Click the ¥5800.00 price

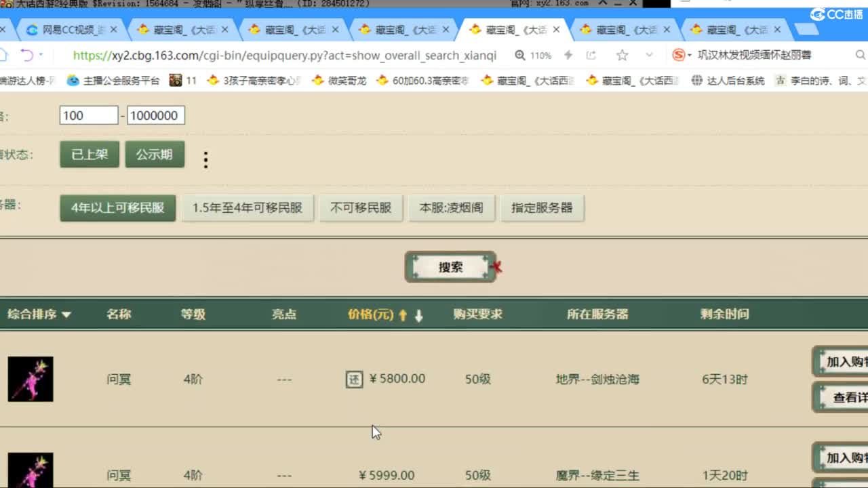397,379
